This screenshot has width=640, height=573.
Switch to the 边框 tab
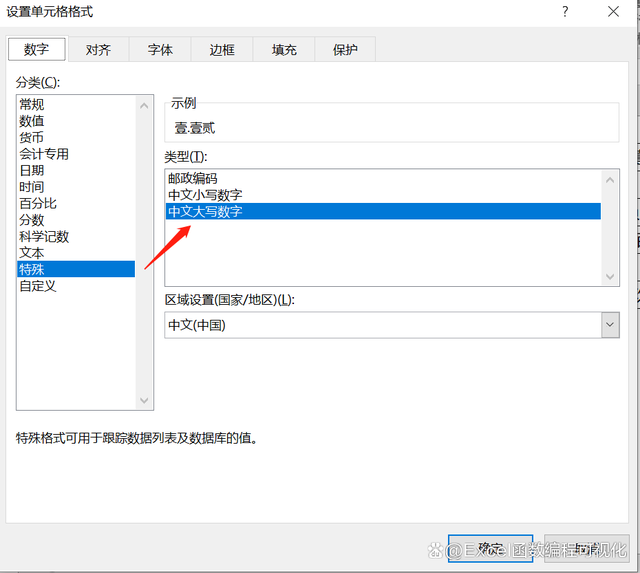[222, 50]
